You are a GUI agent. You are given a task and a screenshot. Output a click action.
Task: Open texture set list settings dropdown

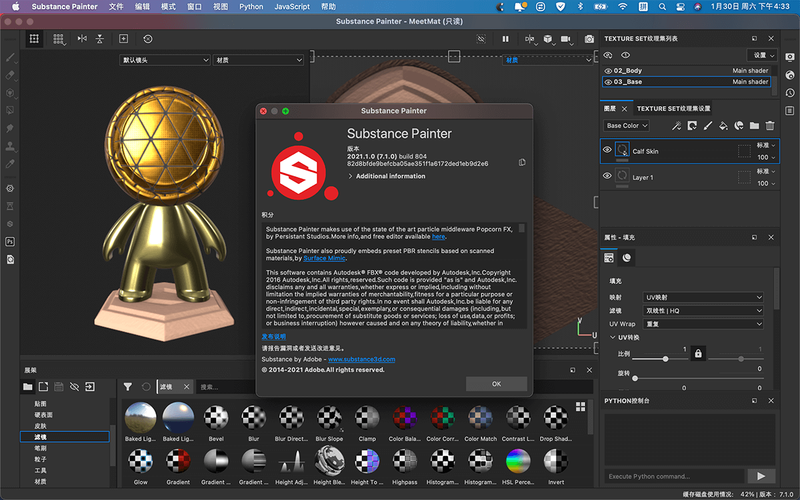coord(762,55)
